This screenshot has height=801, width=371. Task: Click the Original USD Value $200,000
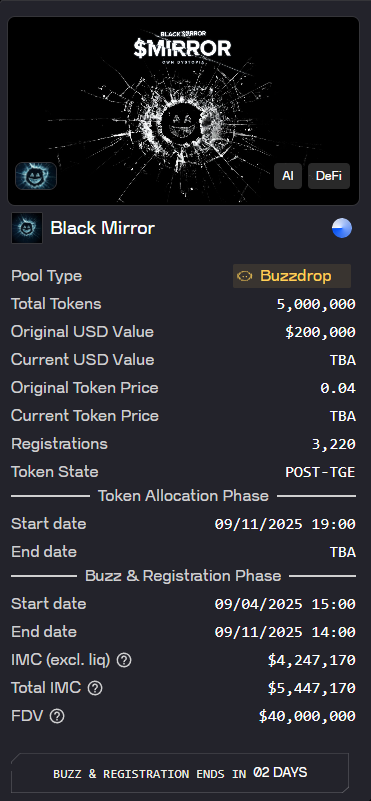(x=320, y=332)
